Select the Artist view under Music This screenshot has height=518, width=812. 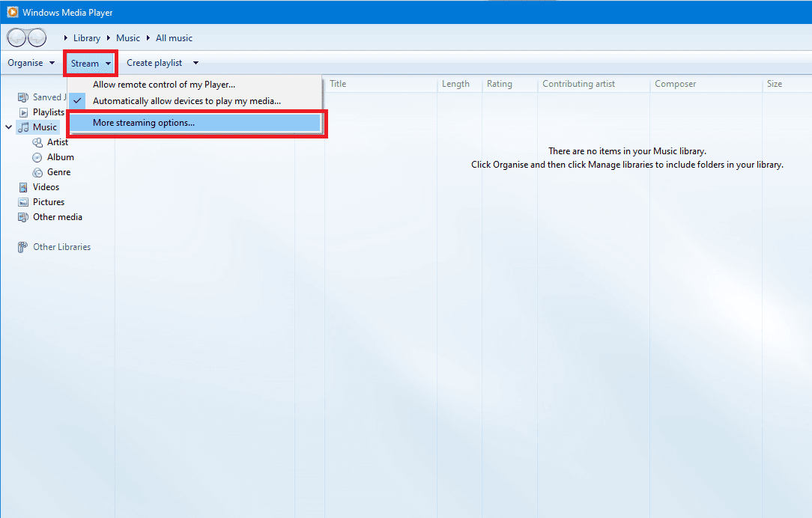pos(58,141)
